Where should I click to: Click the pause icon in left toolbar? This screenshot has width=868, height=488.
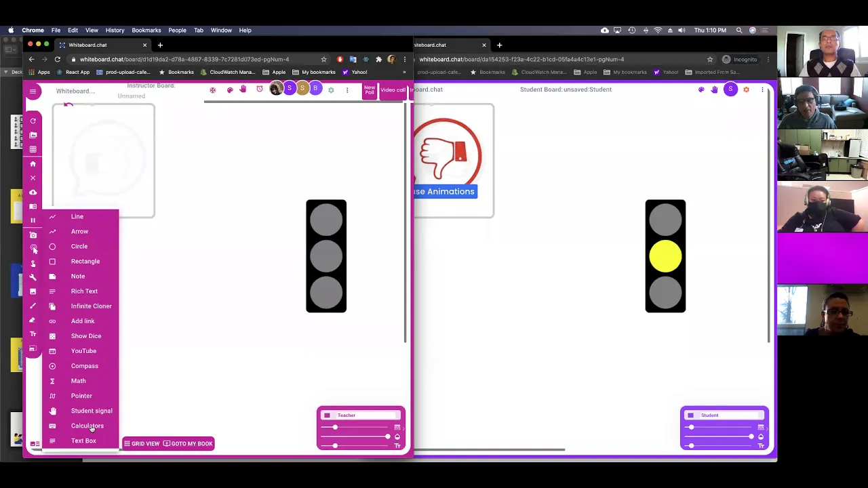coord(33,220)
